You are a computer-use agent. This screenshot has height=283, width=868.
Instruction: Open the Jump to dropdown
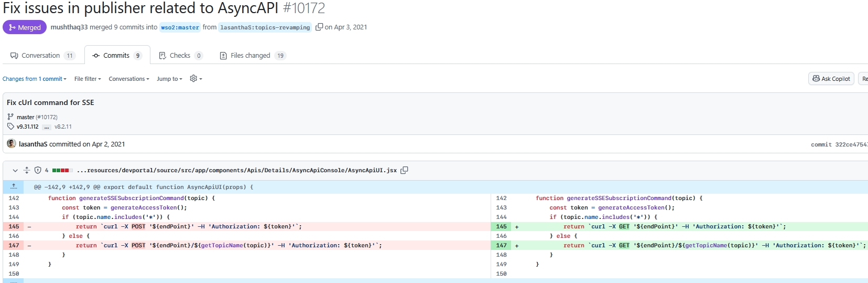169,79
